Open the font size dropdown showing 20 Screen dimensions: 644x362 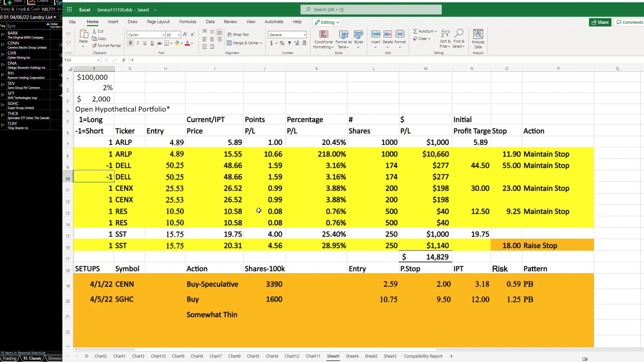tap(179, 35)
